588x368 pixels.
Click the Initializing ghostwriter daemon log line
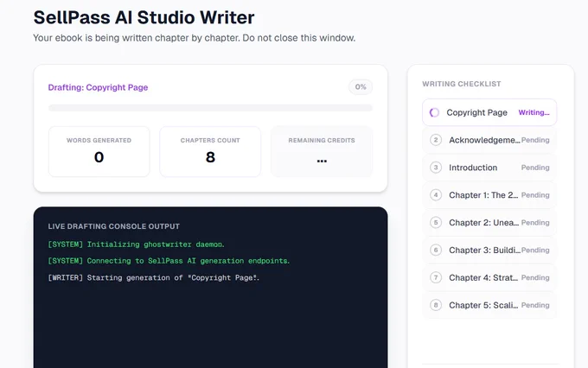(136, 244)
